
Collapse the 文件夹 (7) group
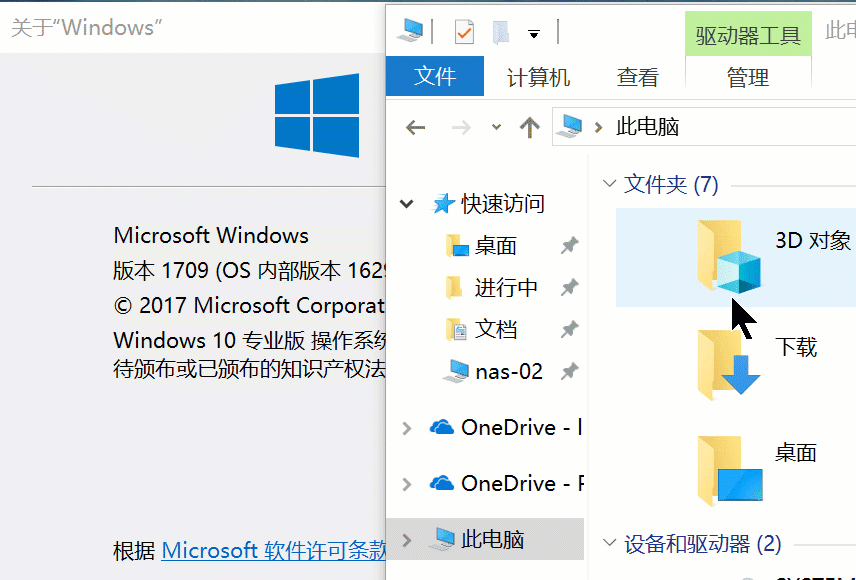click(609, 184)
